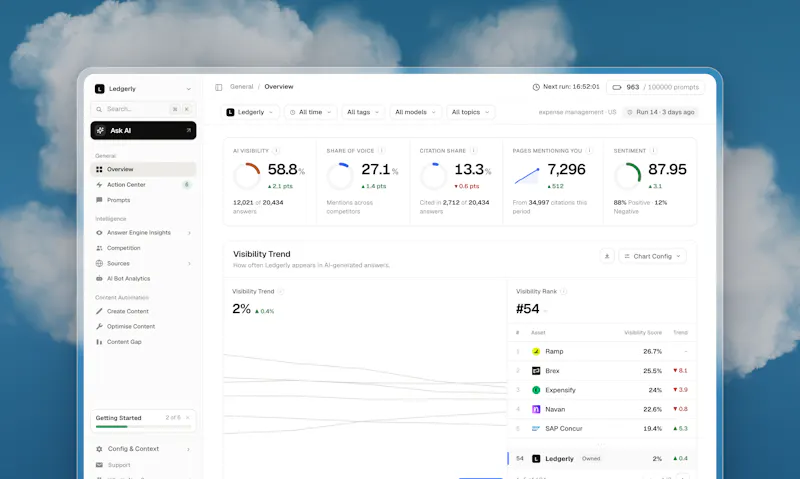The width and height of the screenshot is (800, 479).
Task: Click the Visibility Rank info icon
Action: pyautogui.click(x=563, y=291)
